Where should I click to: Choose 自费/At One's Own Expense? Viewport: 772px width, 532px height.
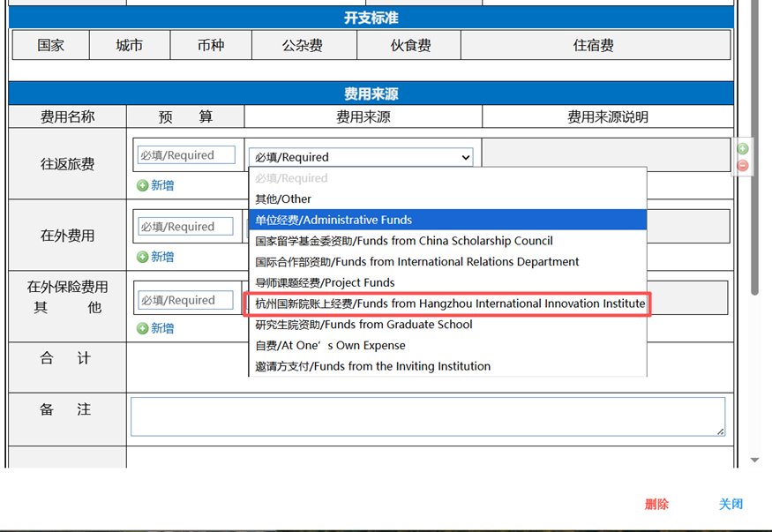330,346
